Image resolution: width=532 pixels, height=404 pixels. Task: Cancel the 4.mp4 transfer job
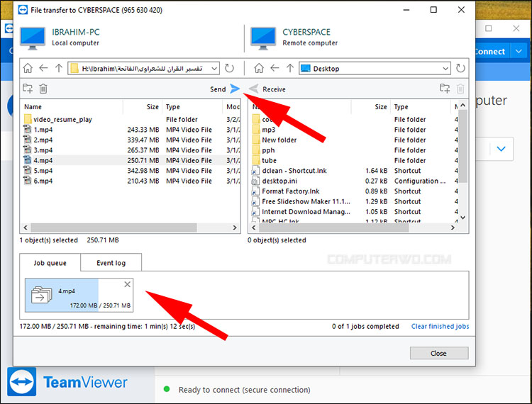(127, 284)
